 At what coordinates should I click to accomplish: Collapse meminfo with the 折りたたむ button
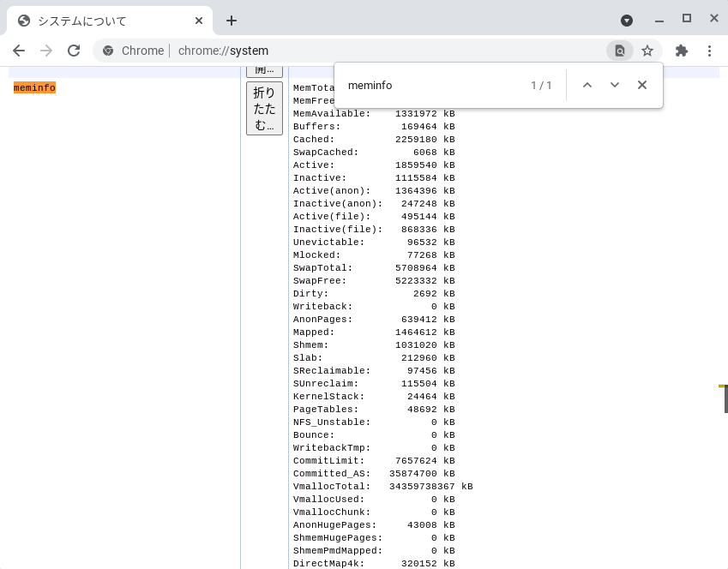(x=264, y=108)
